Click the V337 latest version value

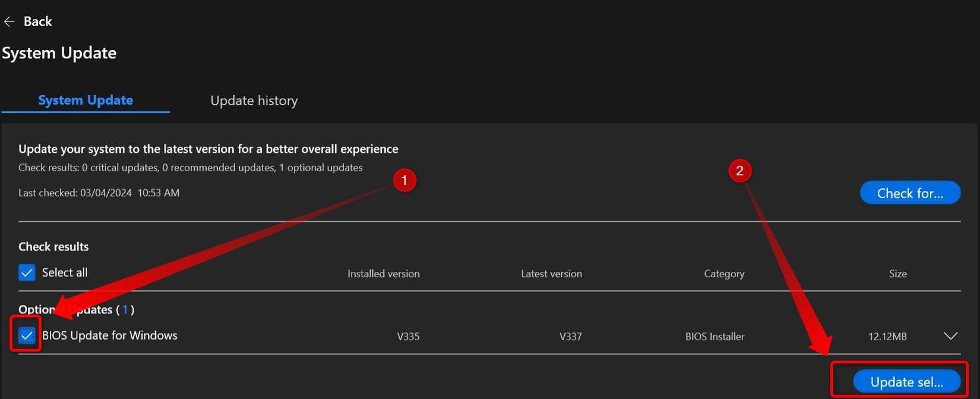pos(571,335)
